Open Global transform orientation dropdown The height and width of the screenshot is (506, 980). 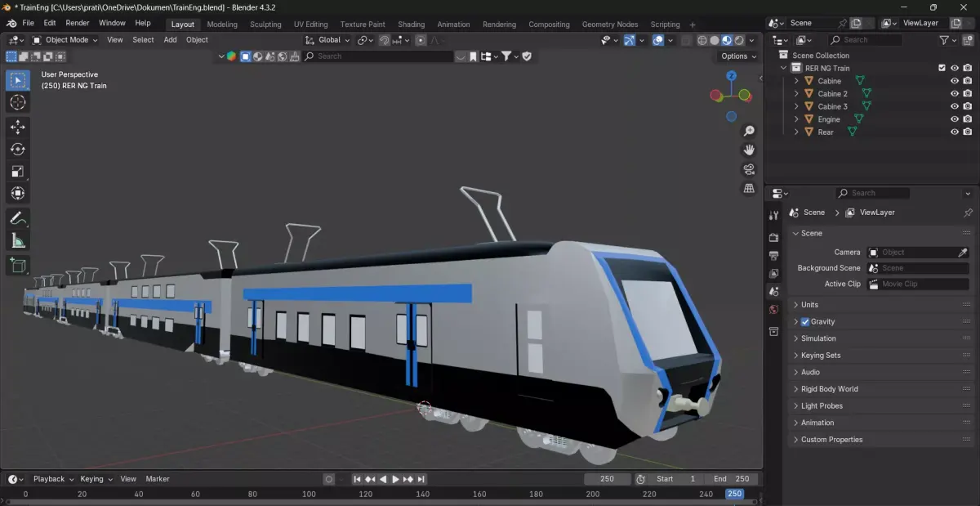[x=327, y=39]
